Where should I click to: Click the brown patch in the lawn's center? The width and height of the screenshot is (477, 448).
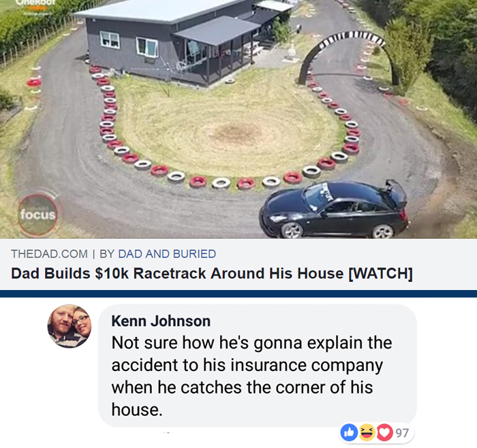pyautogui.click(x=236, y=133)
